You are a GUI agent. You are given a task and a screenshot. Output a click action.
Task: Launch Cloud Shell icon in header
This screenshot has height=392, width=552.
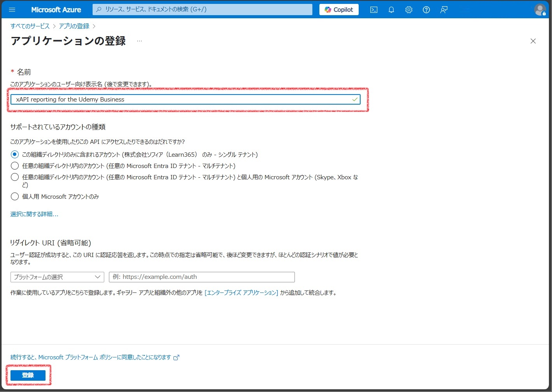tap(374, 10)
